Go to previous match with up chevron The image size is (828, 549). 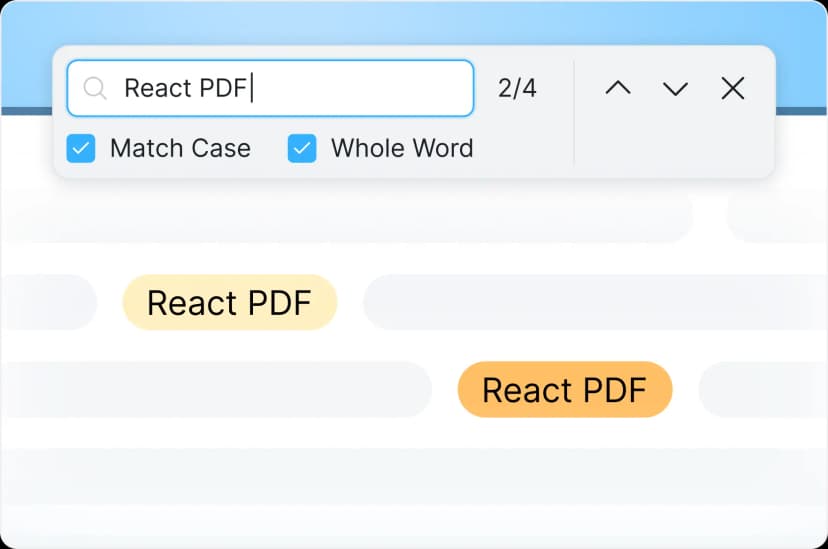tap(618, 88)
